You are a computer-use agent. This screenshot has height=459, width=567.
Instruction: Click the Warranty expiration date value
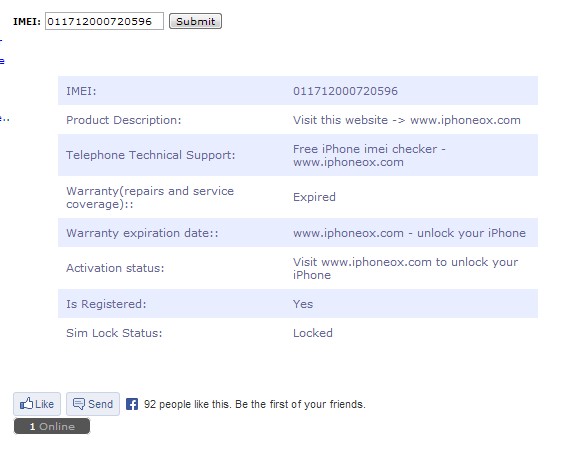pyautogui.click(x=409, y=233)
